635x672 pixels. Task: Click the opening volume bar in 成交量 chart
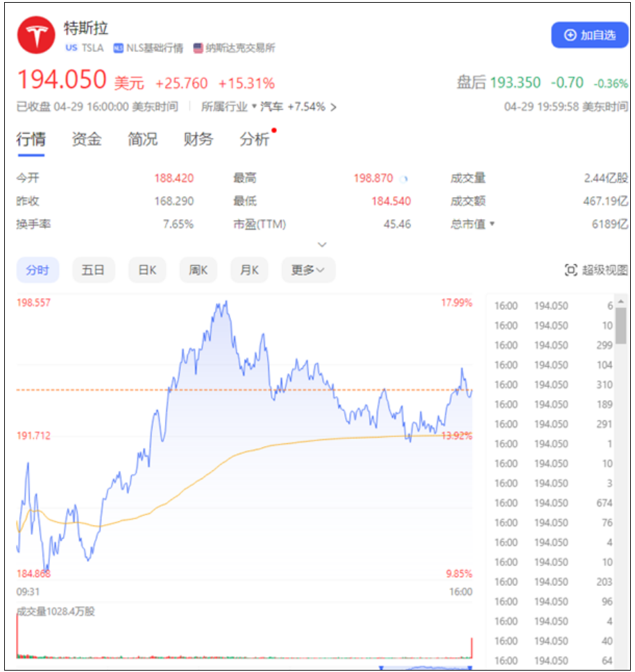17,635
